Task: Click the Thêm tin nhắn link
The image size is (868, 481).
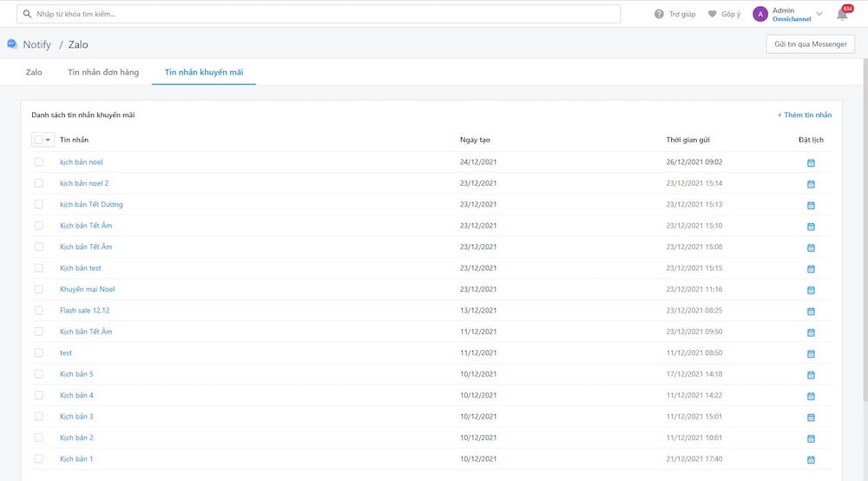Action: pos(804,115)
